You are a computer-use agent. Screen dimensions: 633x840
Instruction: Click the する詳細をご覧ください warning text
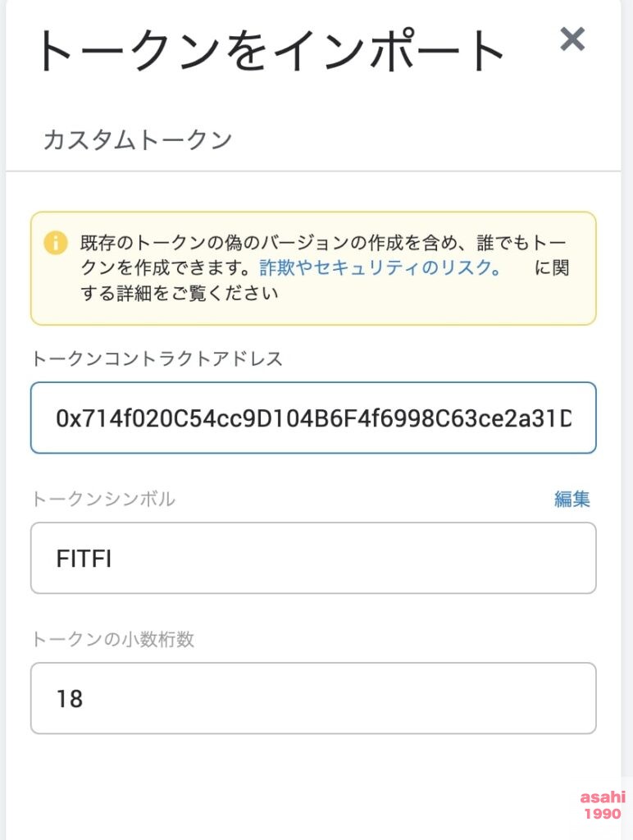point(180,293)
